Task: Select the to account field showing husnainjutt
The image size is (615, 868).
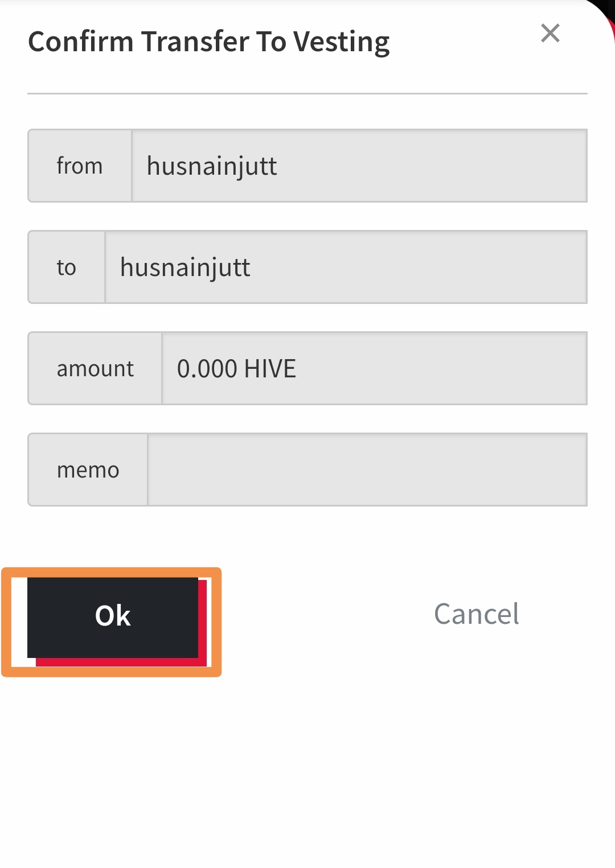Action: tap(346, 267)
